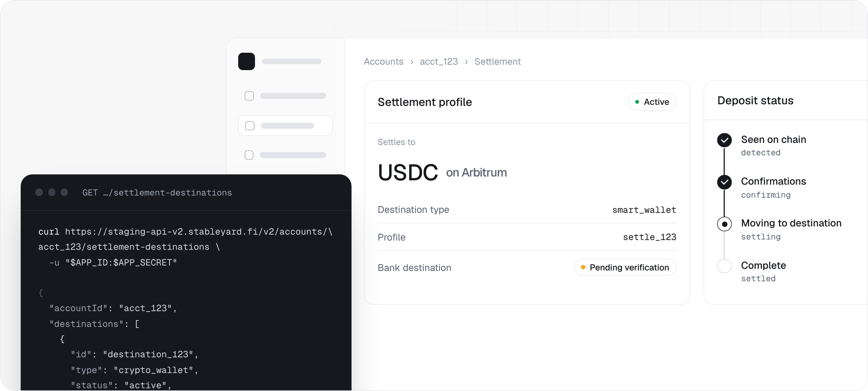
Task: Click the Seen on chain checkmark icon
Action: (724, 140)
